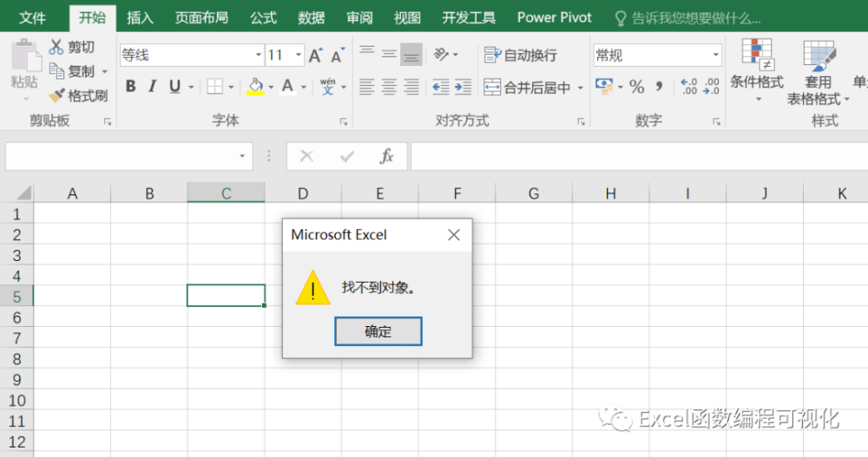Apply font color with the A icon
The height and width of the screenshot is (457, 868).
287,87
